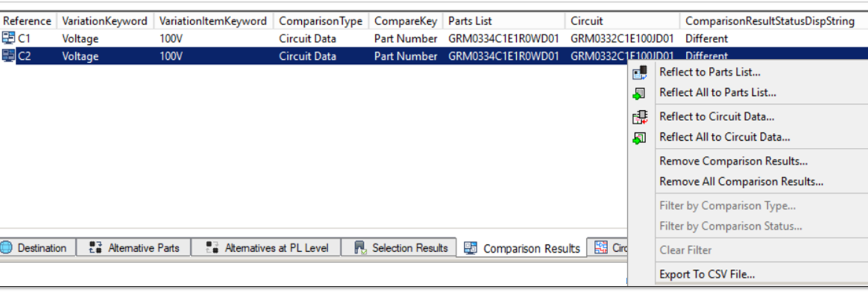Click the ComparisonResultStatusDispString column header
Screen dimensions: 868x292
tap(769, 21)
